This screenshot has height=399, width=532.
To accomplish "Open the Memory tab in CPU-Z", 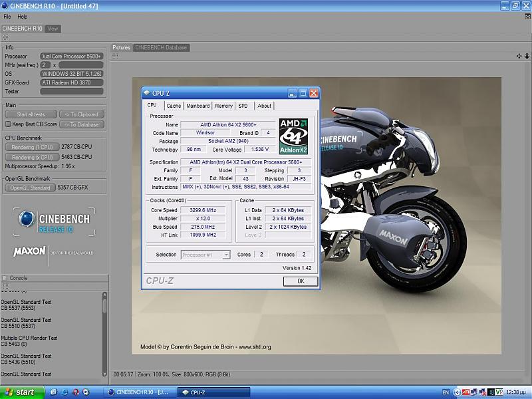I will click(223, 106).
